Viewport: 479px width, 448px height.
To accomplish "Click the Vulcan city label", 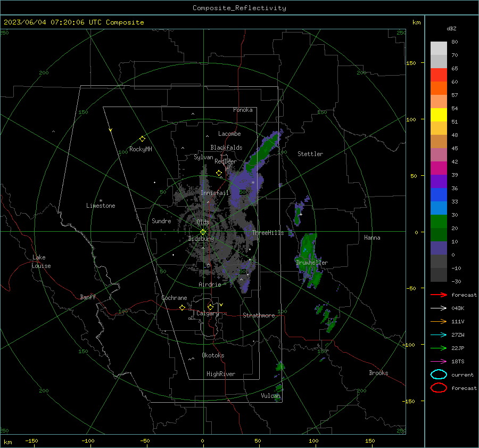I will click(x=271, y=396).
